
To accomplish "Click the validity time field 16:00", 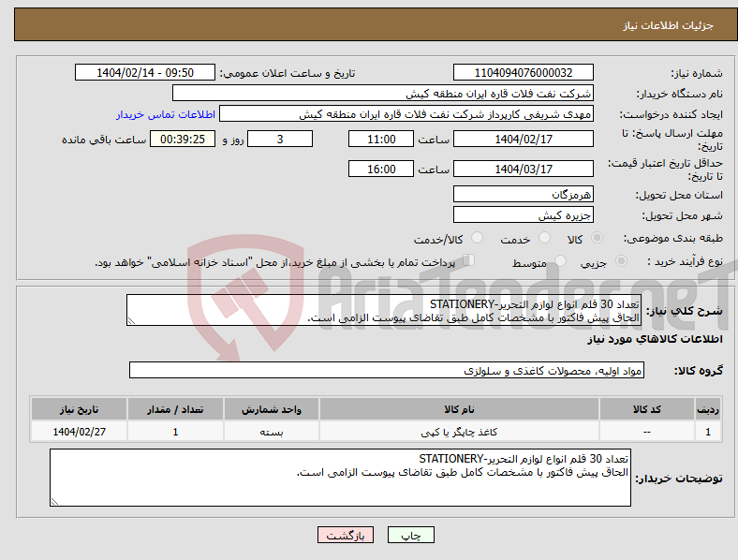I will (x=381, y=169).
